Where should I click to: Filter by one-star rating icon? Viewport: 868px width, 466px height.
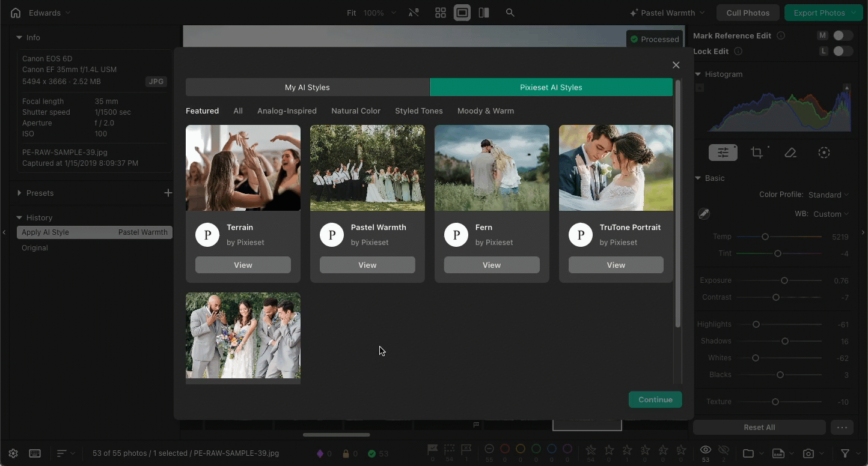click(x=609, y=449)
